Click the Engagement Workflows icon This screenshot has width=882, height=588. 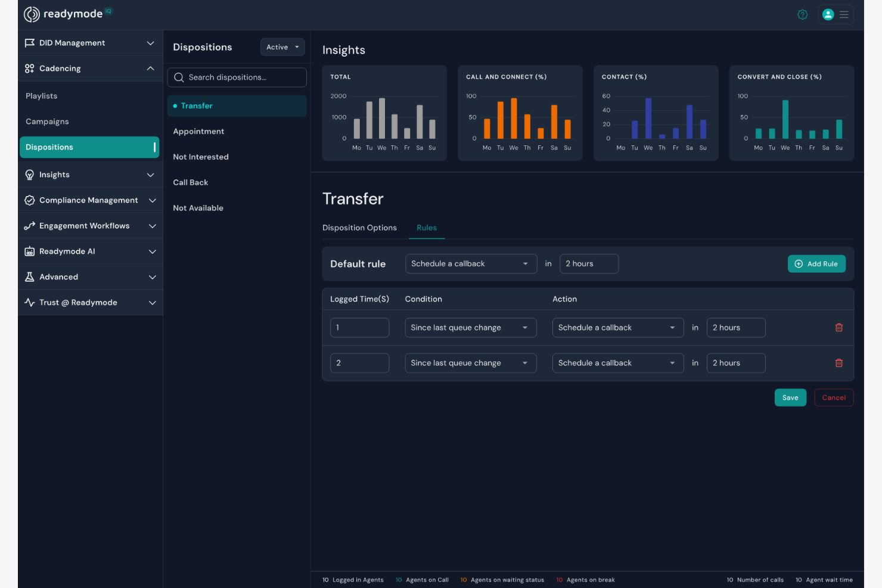point(29,226)
